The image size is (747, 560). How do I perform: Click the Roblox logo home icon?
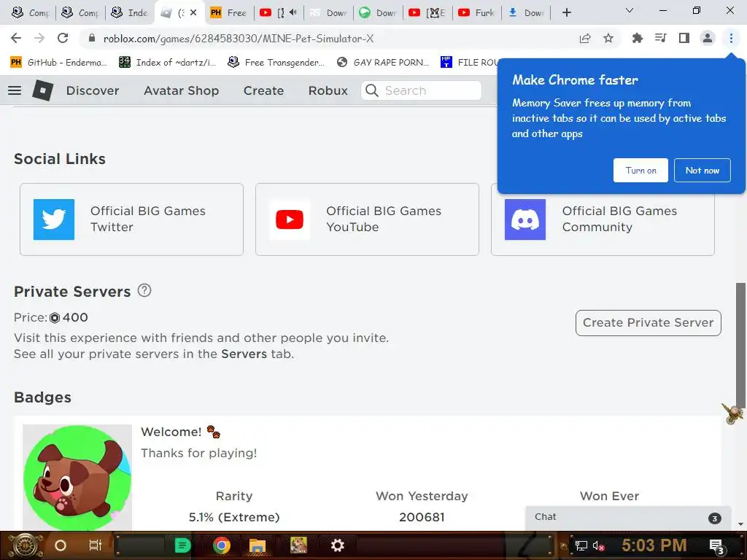click(43, 90)
